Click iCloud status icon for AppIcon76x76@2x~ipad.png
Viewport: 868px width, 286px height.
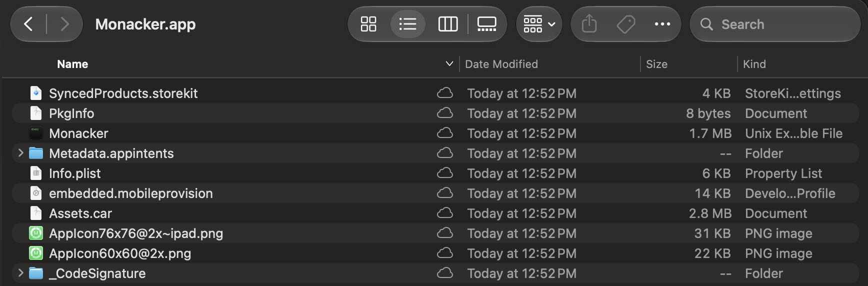point(445,233)
